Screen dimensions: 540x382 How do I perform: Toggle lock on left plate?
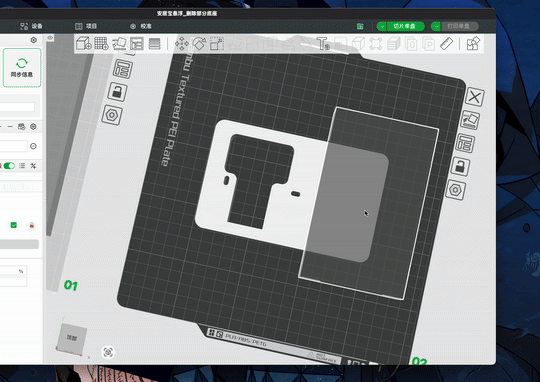[117, 92]
